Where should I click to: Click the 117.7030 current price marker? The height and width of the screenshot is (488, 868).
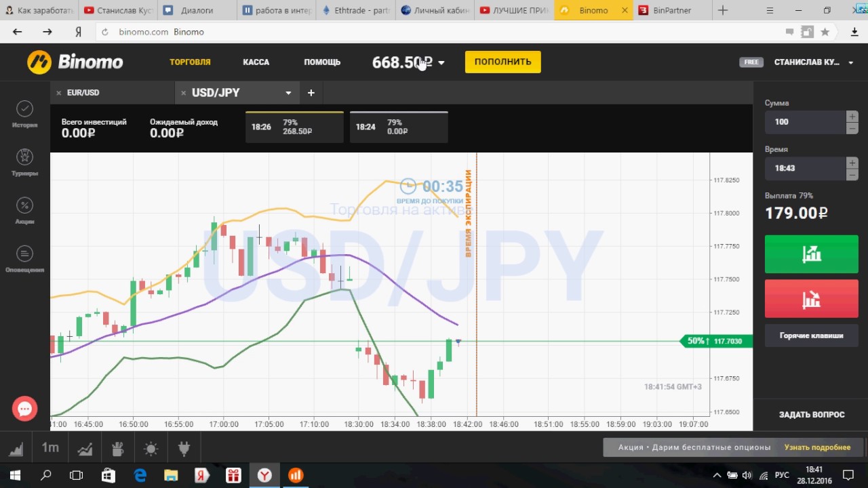coord(716,342)
